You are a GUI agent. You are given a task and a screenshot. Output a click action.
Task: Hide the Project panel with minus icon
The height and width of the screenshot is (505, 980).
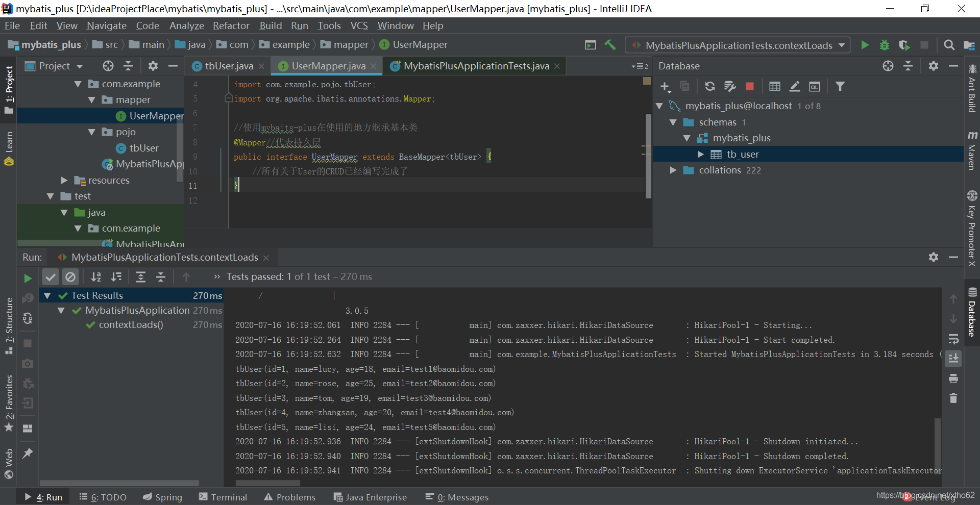pos(173,66)
